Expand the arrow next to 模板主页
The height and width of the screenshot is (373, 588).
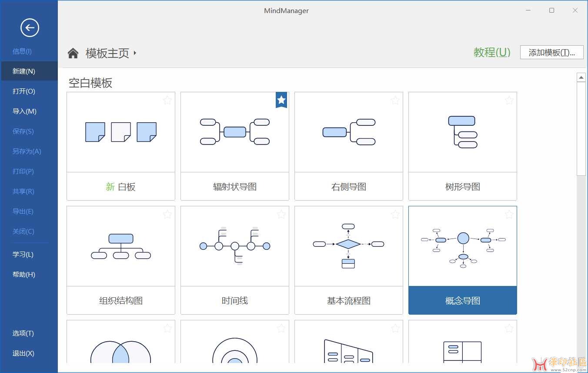(x=135, y=53)
